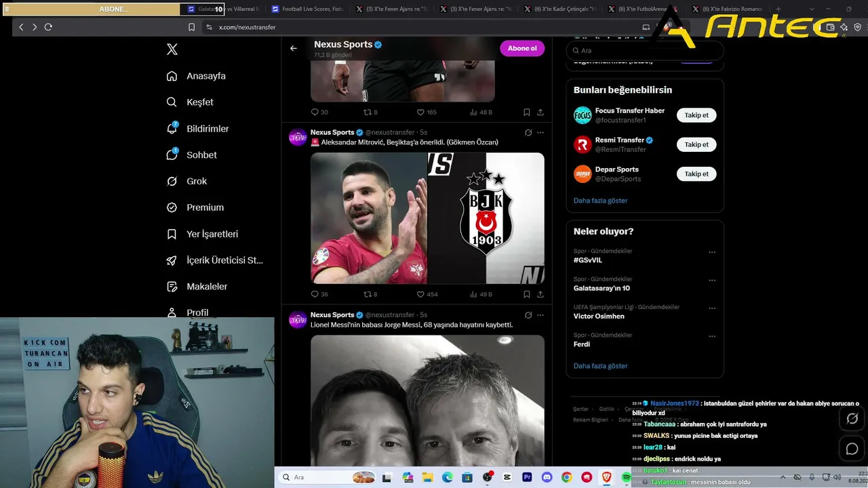
Task: Open the Galatasaray'ın 10 trend
Action: tap(602, 288)
